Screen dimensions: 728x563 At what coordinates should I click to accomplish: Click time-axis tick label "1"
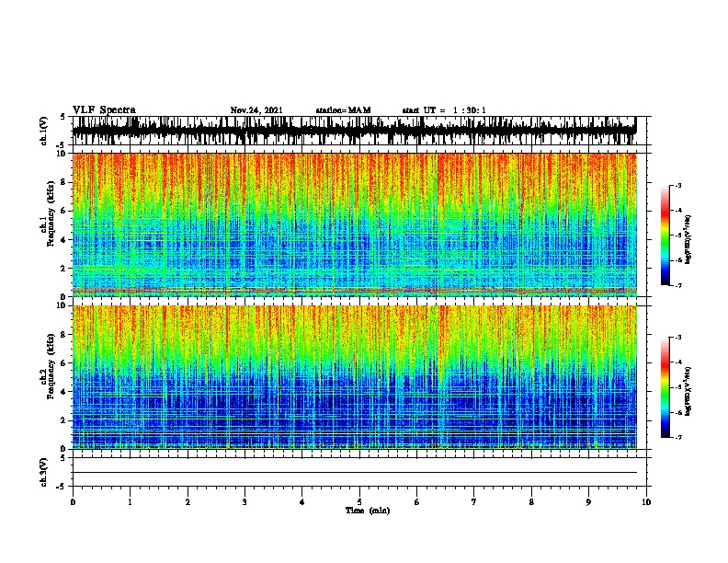[x=130, y=502]
